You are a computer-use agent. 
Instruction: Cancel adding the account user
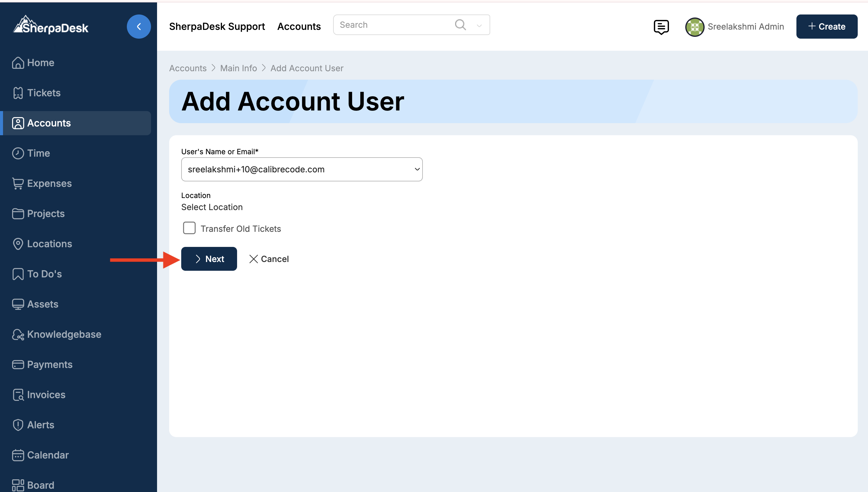pos(269,259)
